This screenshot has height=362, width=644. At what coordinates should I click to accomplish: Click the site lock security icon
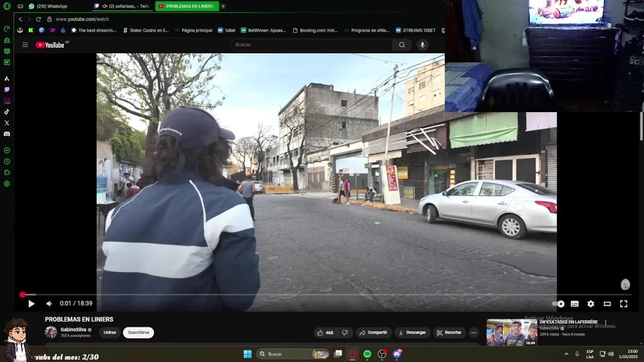coord(49,19)
